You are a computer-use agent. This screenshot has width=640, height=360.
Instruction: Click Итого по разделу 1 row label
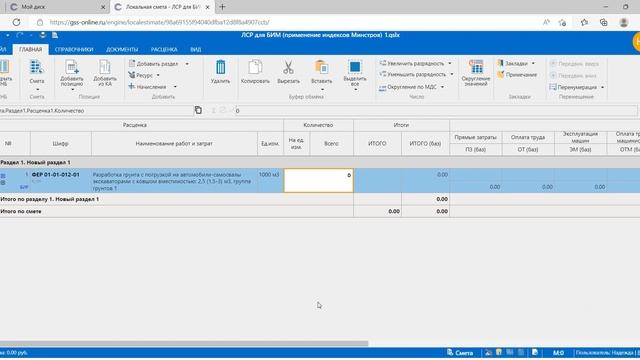(50, 199)
